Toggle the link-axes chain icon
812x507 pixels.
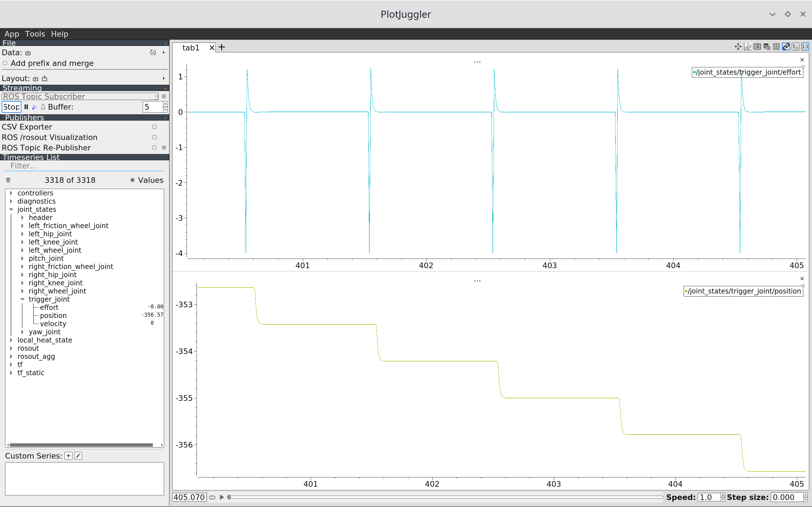[x=786, y=47]
